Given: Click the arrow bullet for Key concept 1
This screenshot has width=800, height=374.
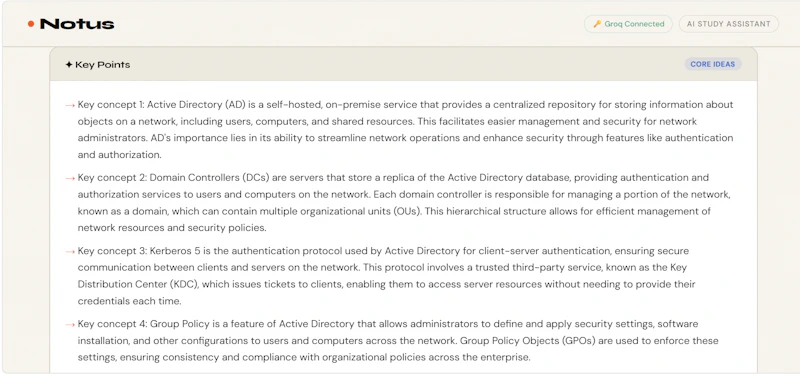Looking at the screenshot, I should (70, 105).
